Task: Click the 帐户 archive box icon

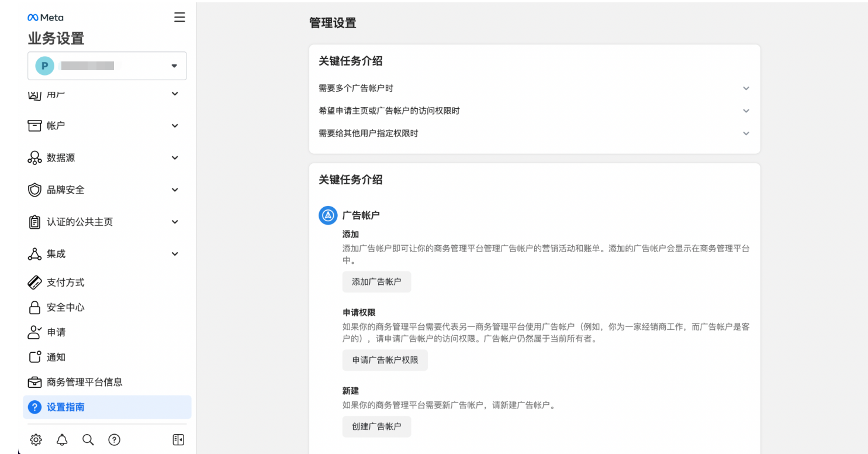Action: point(35,126)
